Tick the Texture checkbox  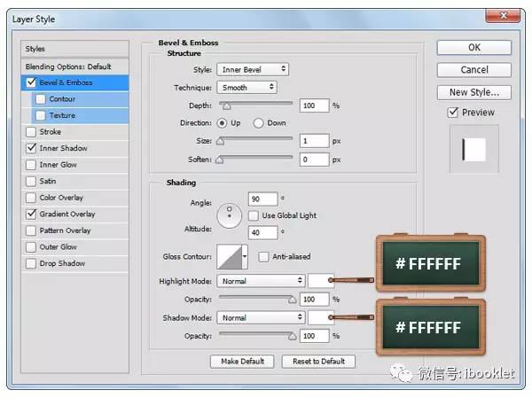pyautogui.click(x=41, y=115)
